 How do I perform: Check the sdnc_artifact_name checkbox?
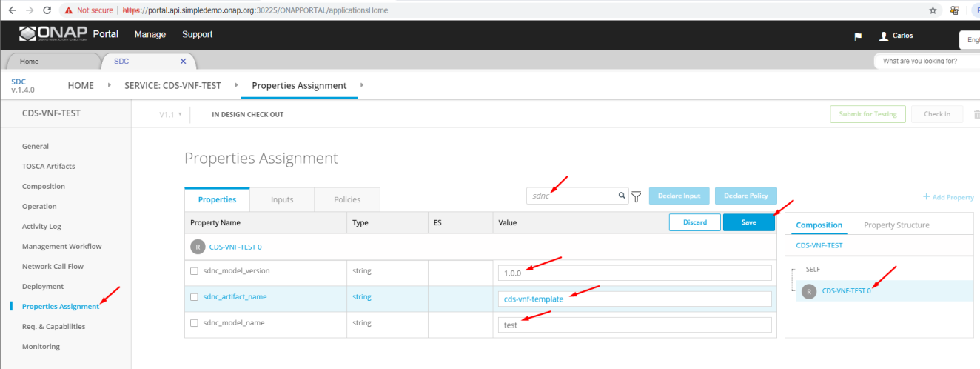pos(194,297)
